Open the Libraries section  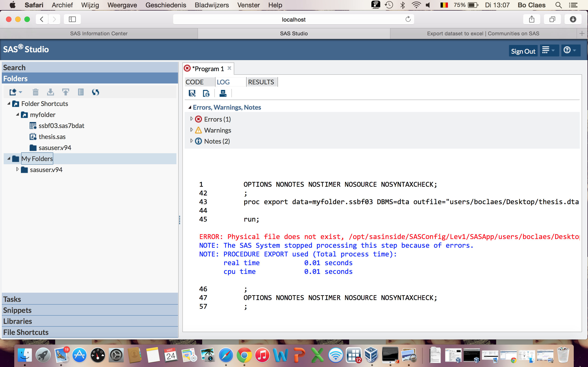click(x=17, y=321)
